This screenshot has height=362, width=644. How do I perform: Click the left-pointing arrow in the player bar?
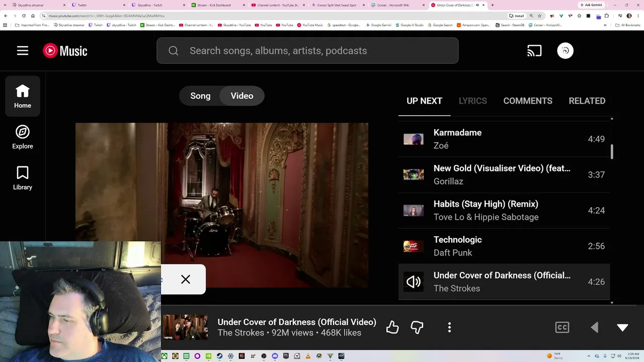[595, 328]
